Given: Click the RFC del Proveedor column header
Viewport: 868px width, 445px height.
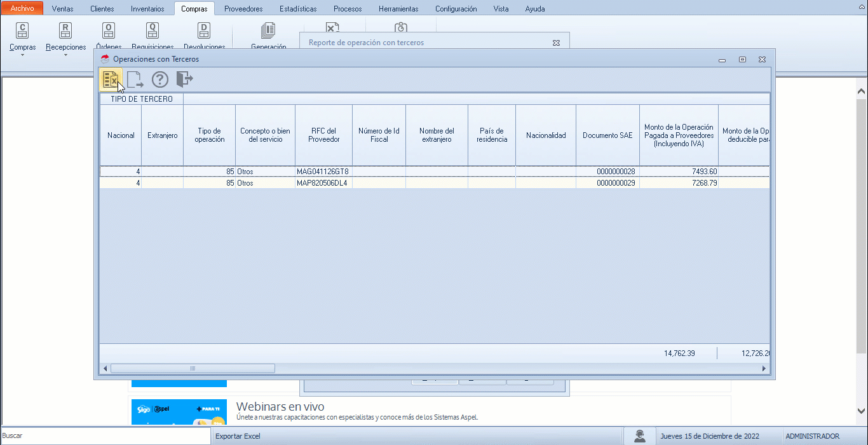Looking at the screenshot, I should (x=323, y=135).
